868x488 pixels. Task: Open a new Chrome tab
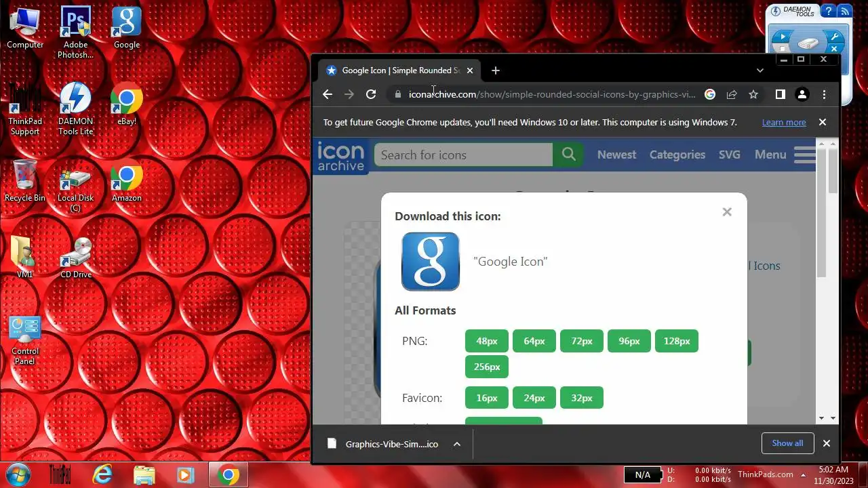[496, 70]
